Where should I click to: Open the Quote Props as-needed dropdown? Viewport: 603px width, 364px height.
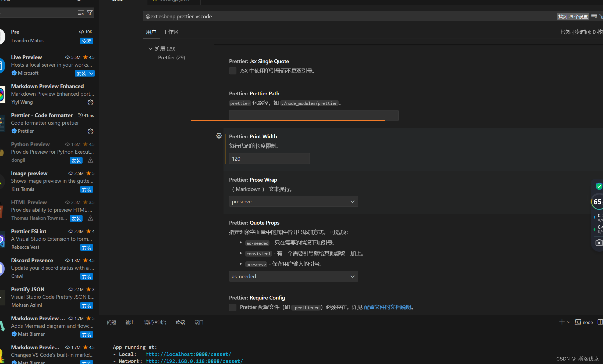click(x=293, y=276)
